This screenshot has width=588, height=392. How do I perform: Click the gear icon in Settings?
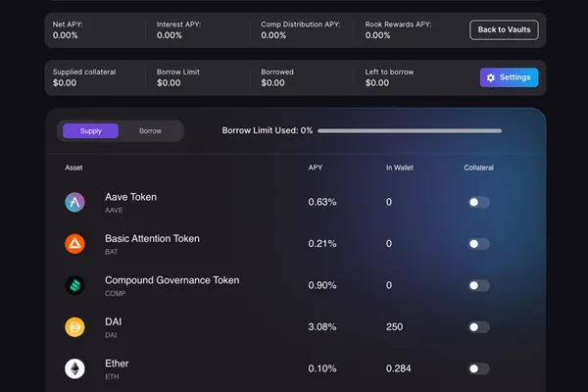click(491, 77)
